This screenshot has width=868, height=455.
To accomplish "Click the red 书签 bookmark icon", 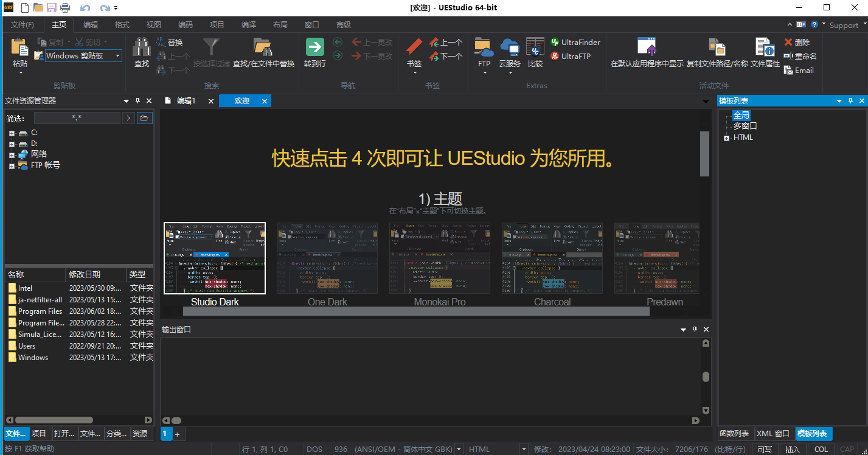I will pyautogui.click(x=414, y=47).
